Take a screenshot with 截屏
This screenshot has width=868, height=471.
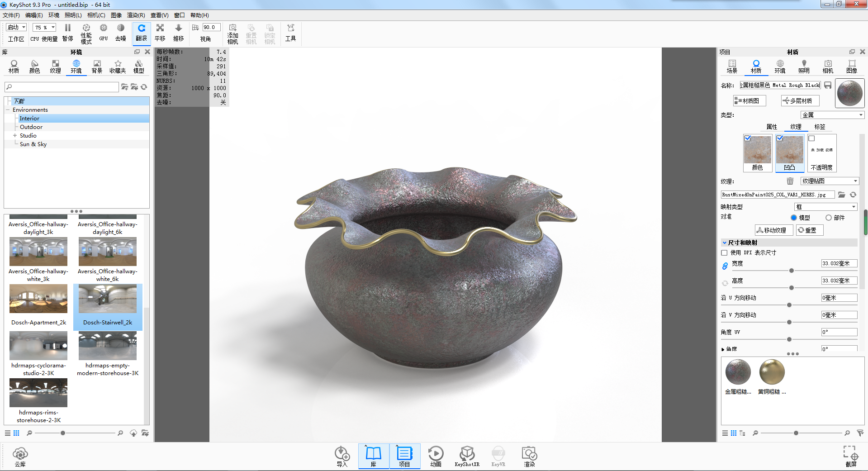coord(851,457)
